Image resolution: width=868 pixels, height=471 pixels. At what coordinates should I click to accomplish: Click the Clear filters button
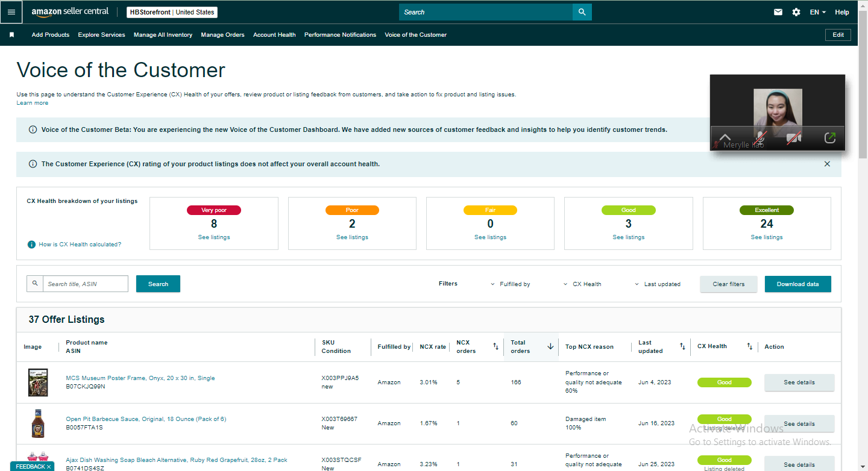[x=729, y=284]
